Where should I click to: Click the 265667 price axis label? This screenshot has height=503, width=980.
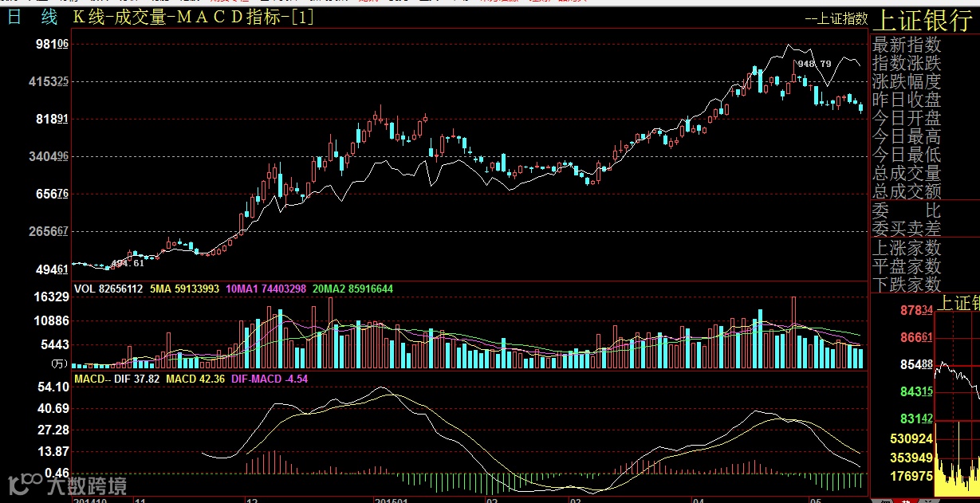click(49, 231)
